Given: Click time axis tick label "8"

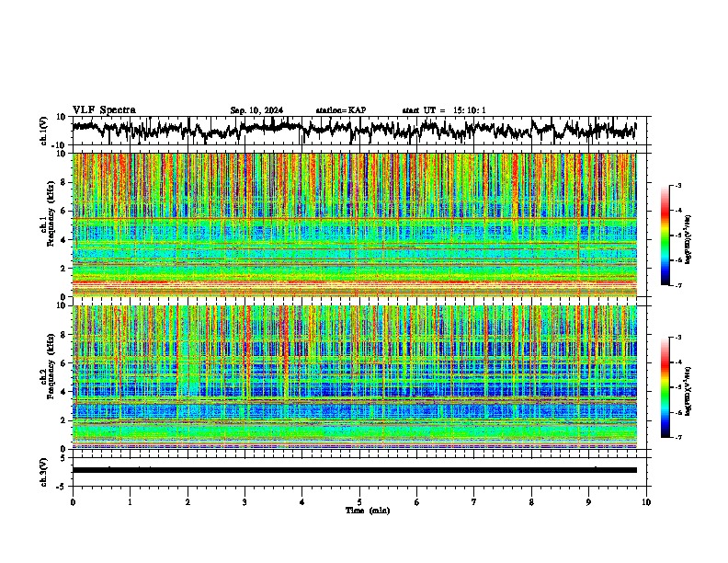Looking at the screenshot, I should tap(531, 502).
